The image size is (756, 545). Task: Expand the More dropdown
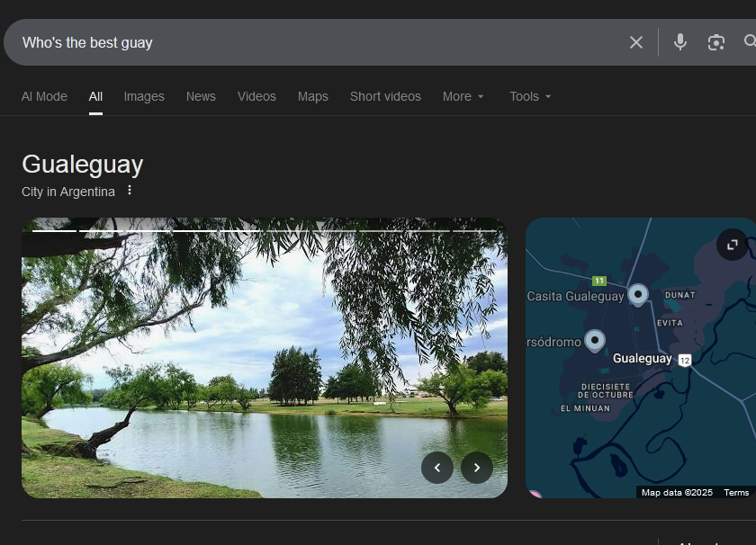tap(463, 96)
